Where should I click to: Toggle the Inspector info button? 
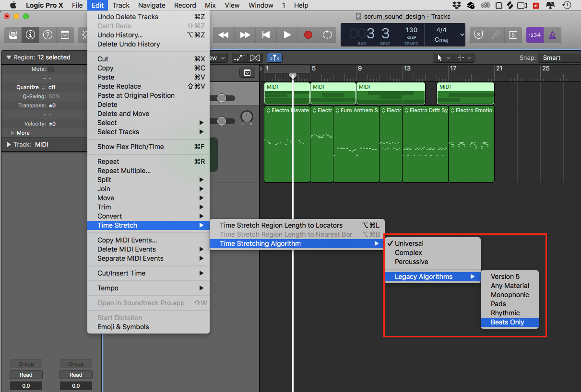pos(30,35)
